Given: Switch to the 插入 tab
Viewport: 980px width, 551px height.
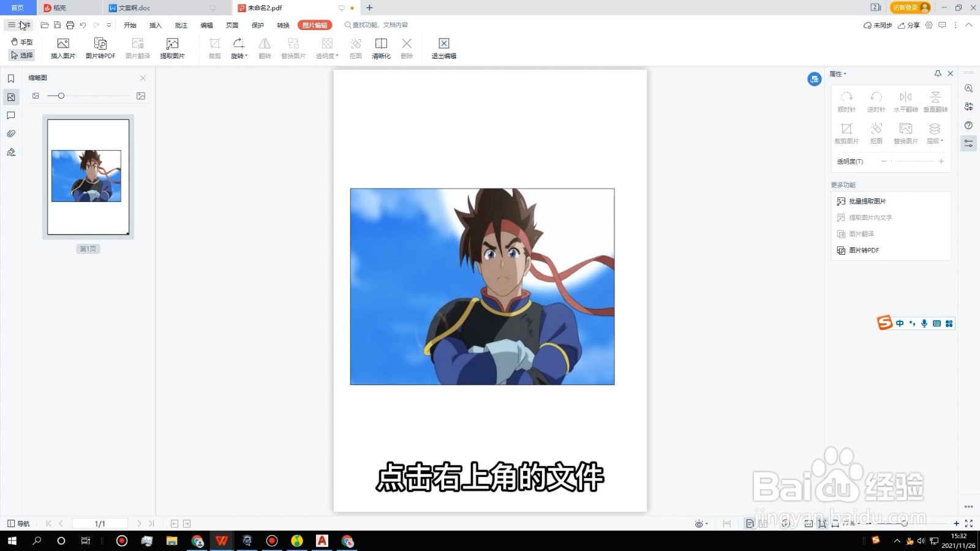Looking at the screenshot, I should click(x=156, y=25).
